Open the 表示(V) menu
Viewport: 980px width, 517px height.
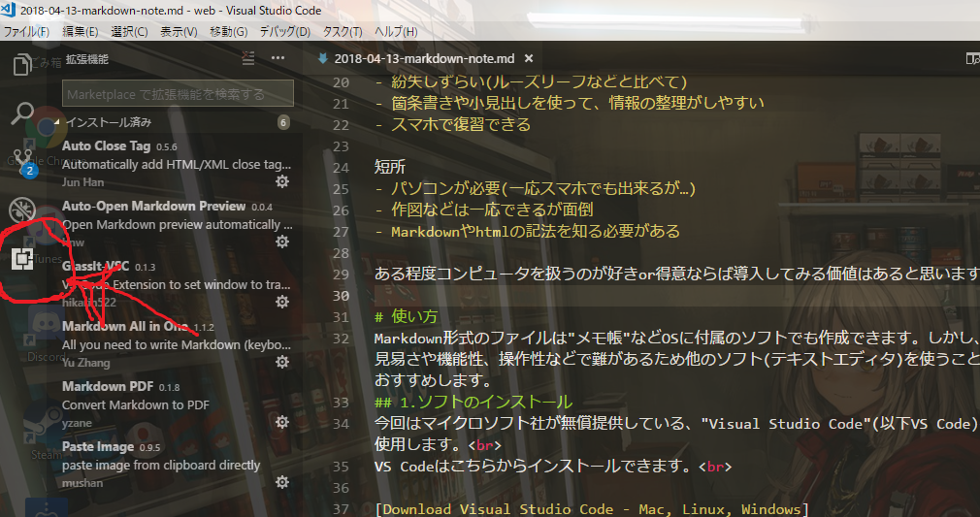click(x=179, y=31)
